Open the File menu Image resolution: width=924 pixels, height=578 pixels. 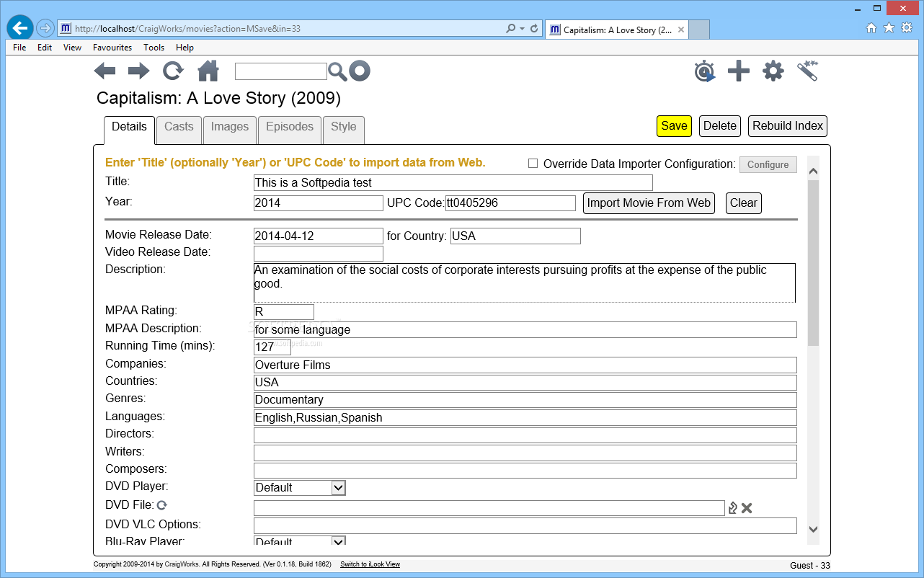(19, 48)
